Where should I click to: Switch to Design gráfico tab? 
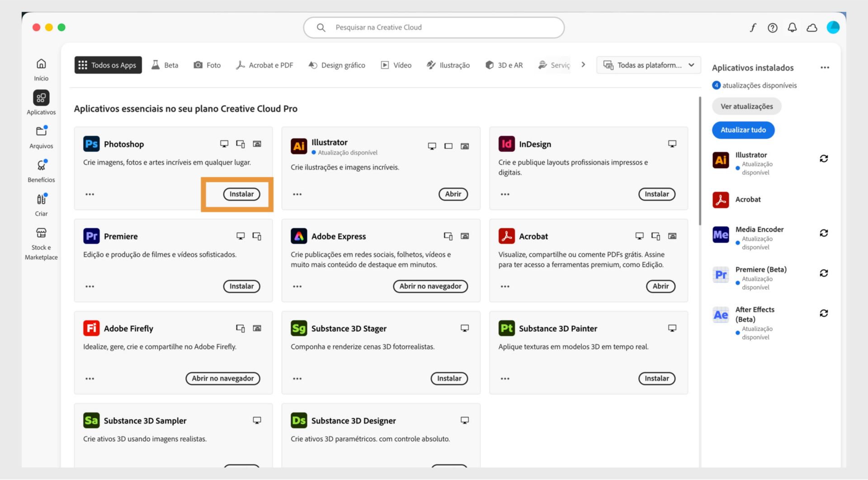337,65
